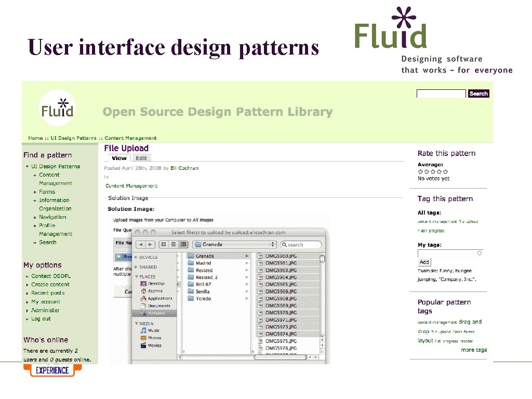Click the back navigation arrow in the dialog
The width and height of the screenshot is (532, 399).
(x=141, y=245)
